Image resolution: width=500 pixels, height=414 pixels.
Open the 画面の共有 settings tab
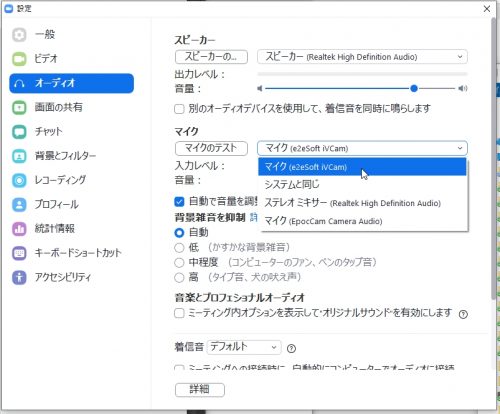click(72, 108)
